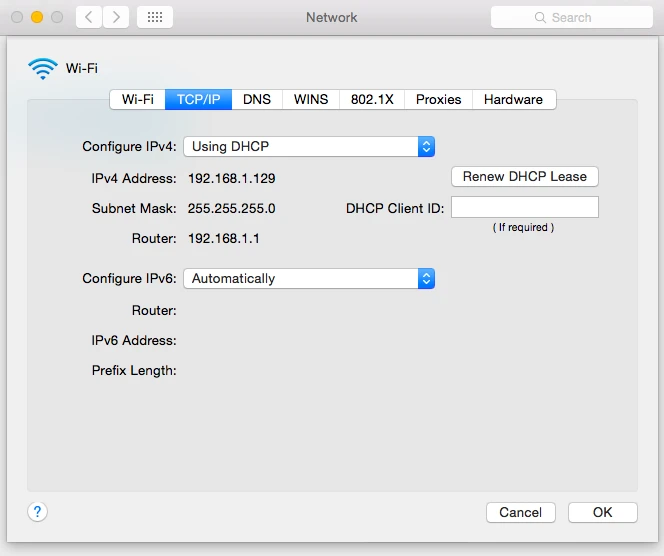The image size is (664, 556).
Task: Open help with the question mark button
Action: (37, 512)
